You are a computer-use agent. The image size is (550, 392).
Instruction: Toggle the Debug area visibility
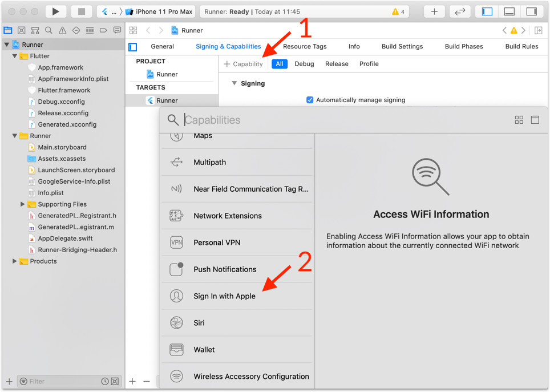(509, 11)
